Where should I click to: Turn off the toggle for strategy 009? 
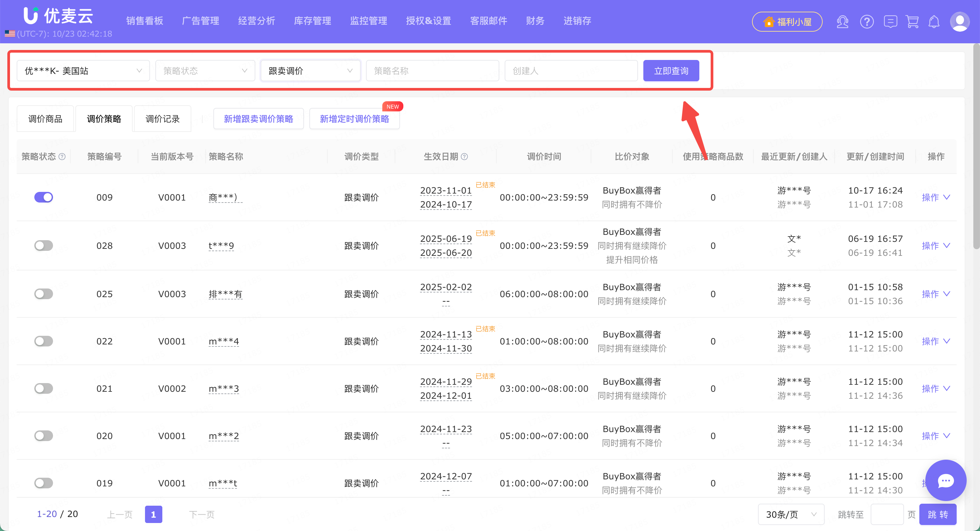(x=43, y=197)
